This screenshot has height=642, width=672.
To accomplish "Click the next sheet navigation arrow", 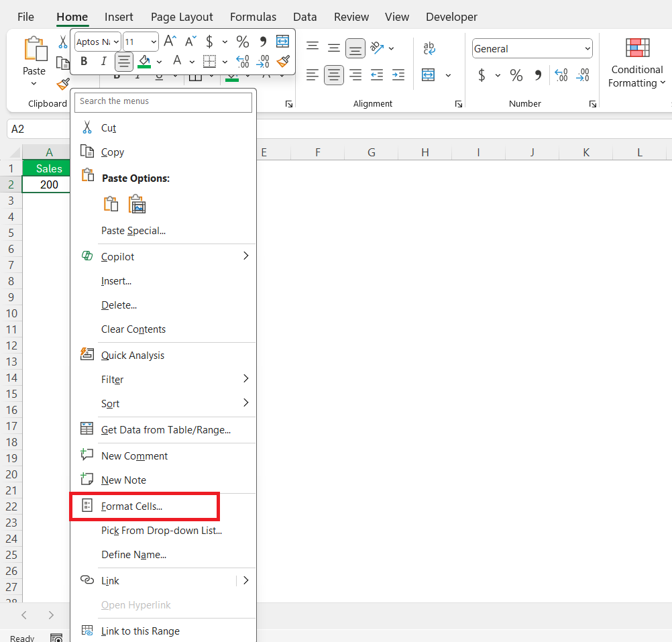I will 51,615.
